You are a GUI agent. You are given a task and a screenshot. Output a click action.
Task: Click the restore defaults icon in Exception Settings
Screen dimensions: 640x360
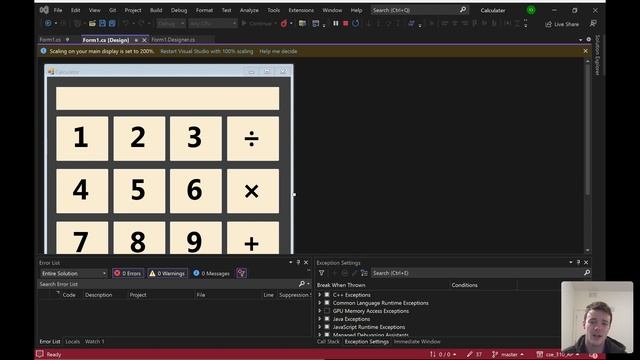point(364,273)
